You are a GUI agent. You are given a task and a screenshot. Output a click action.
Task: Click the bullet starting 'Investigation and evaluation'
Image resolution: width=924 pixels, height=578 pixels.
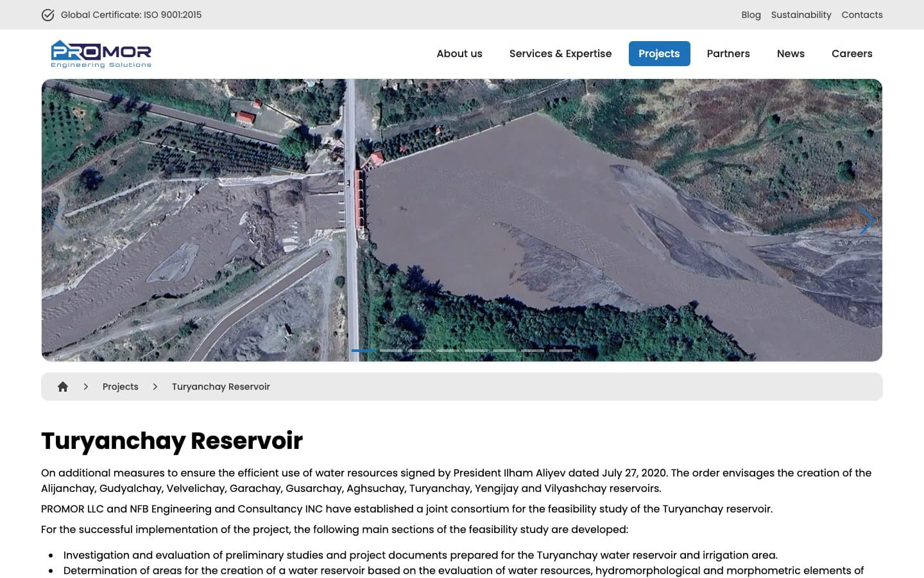[420, 555]
